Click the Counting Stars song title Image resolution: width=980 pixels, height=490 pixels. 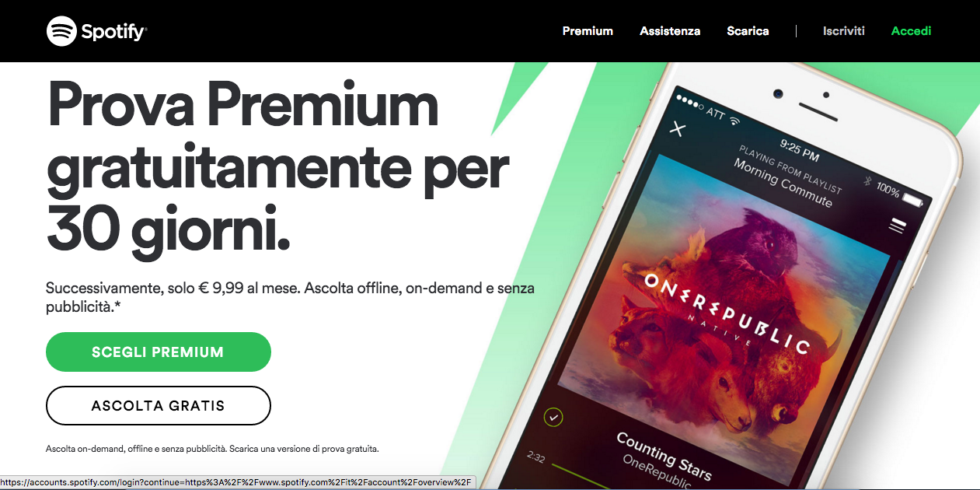pos(663,456)
